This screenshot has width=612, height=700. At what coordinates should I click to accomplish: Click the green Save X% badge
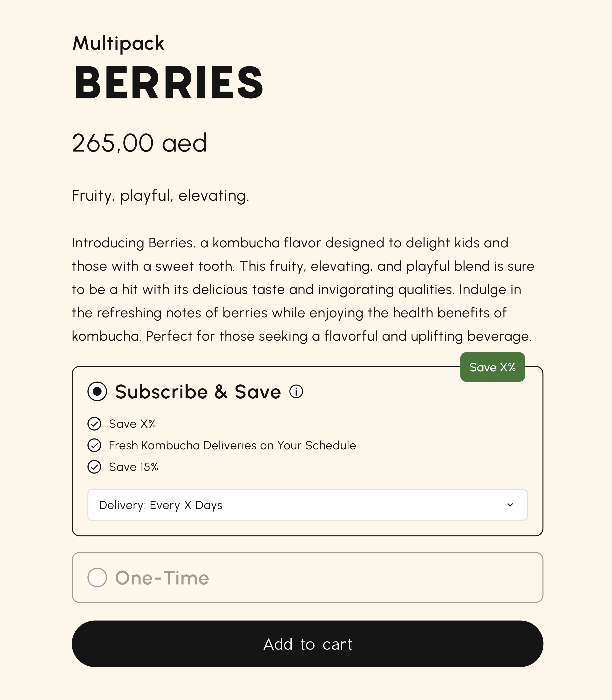[x=493, y=367]
